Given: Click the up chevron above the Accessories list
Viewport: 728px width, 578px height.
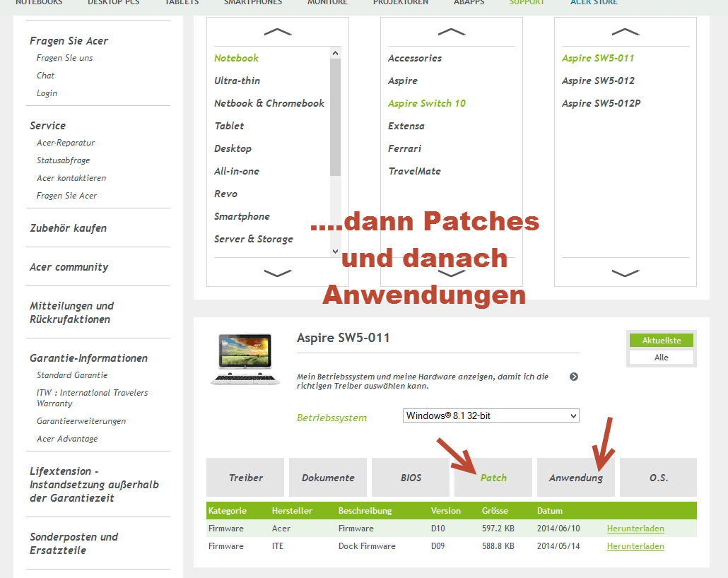Looking at the screenshot, I should [x=451, y=32].
